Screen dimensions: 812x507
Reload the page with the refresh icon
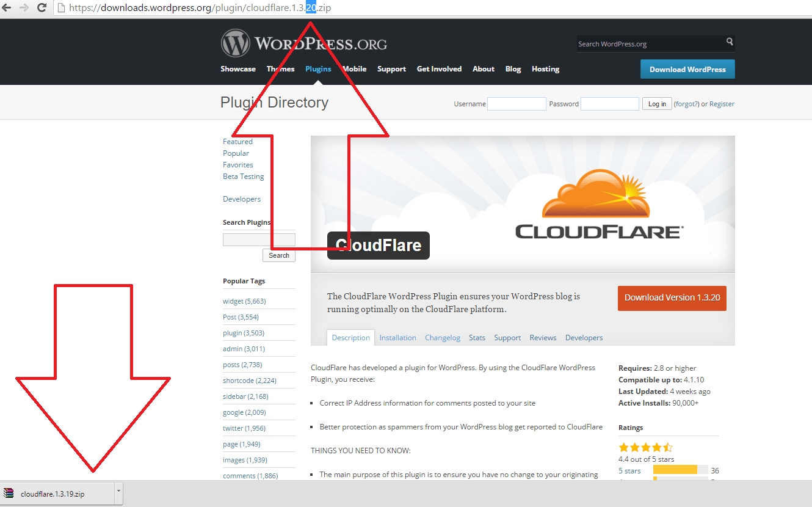pyautogui.click(x=42, y=8)
